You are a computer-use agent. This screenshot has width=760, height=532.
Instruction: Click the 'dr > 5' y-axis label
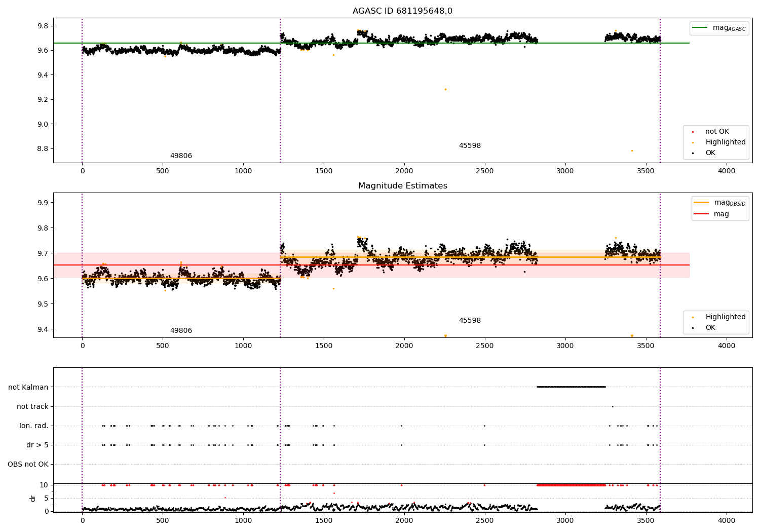pos(37,445)
